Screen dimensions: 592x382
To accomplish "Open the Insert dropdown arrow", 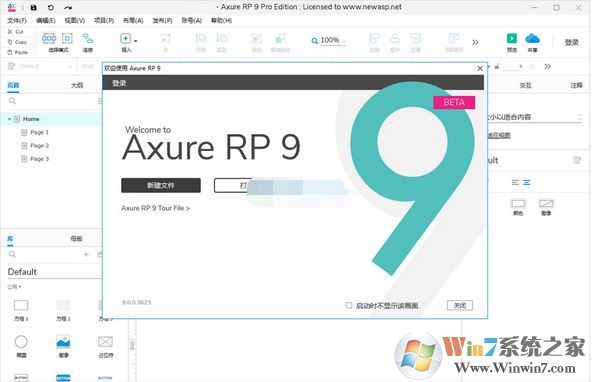I will click(136, 41).
